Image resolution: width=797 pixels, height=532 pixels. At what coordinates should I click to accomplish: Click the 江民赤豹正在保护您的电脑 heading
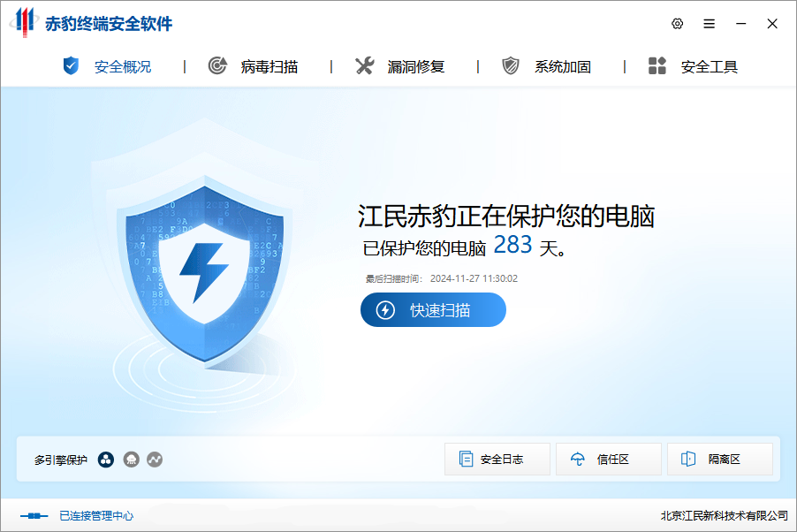pyautogui.click(x=506, y=217)
